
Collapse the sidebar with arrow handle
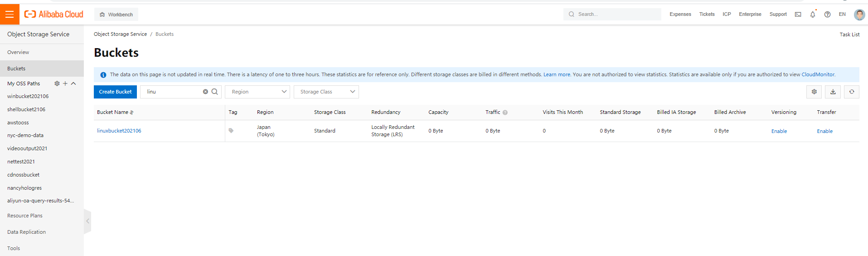pos(87,221)
